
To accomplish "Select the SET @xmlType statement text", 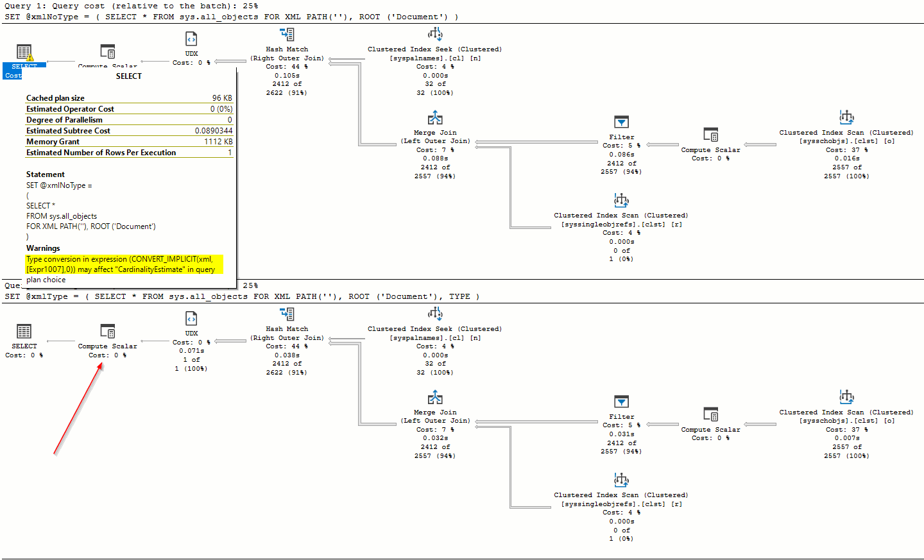I will pyautogui.click(x=242, y=296).
